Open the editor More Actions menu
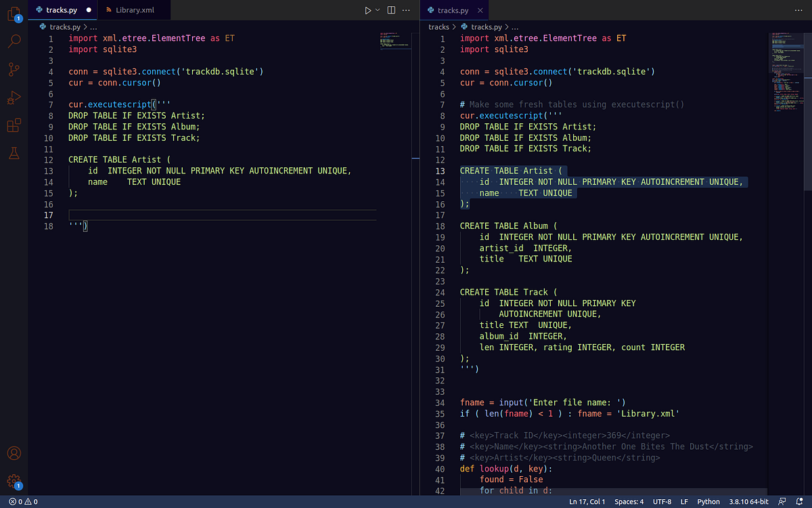Screen dimensions: 812x508 click(405, 9)
